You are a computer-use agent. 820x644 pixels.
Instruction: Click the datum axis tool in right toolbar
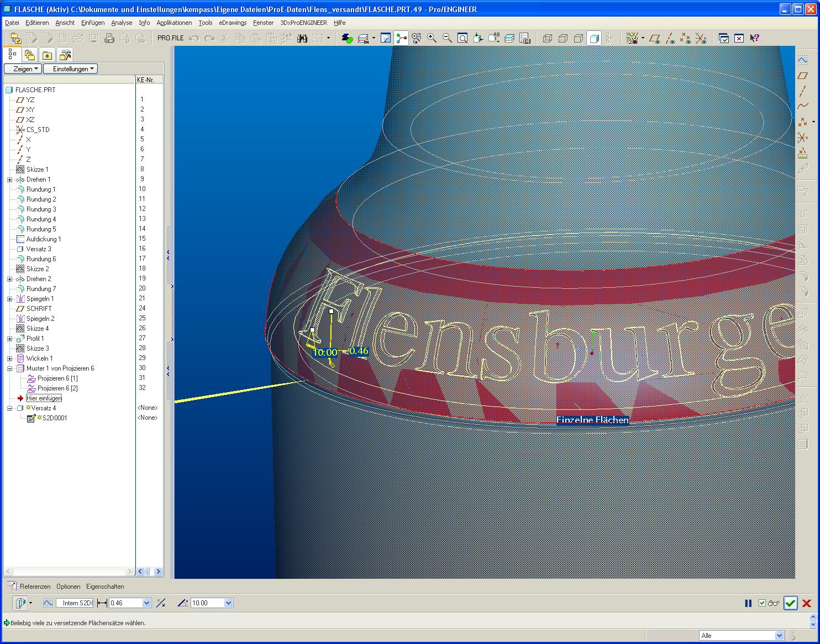(803, 91)
